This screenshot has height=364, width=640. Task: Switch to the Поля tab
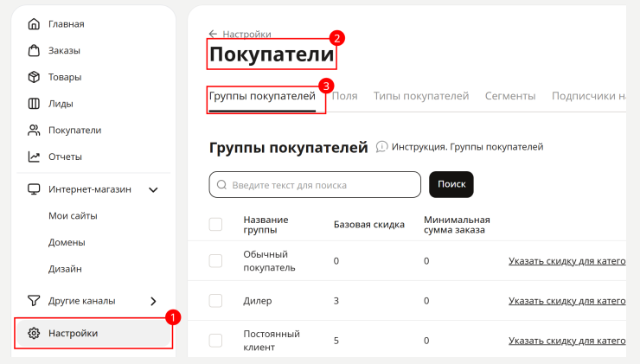(344, 96)
